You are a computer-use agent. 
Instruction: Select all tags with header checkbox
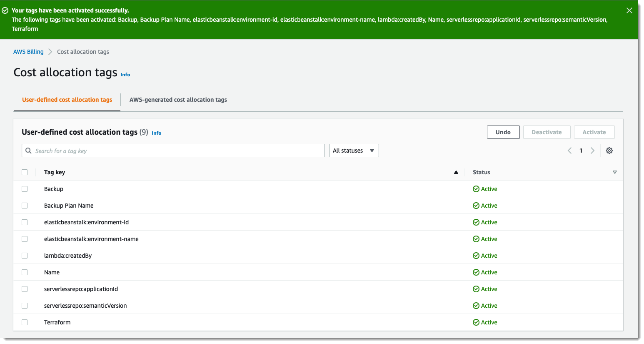click(x=25, y=172)
